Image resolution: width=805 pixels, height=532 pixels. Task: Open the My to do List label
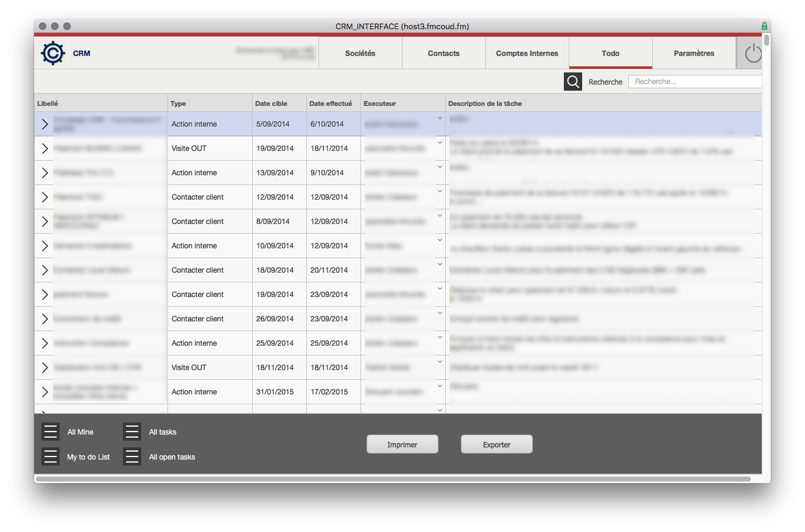pyautogui.click(x=88, y=457)
